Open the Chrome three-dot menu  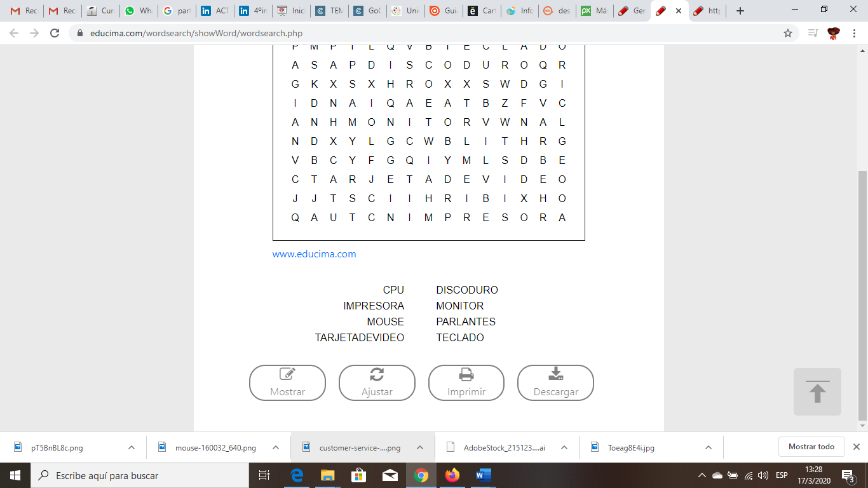coord(855,33)
